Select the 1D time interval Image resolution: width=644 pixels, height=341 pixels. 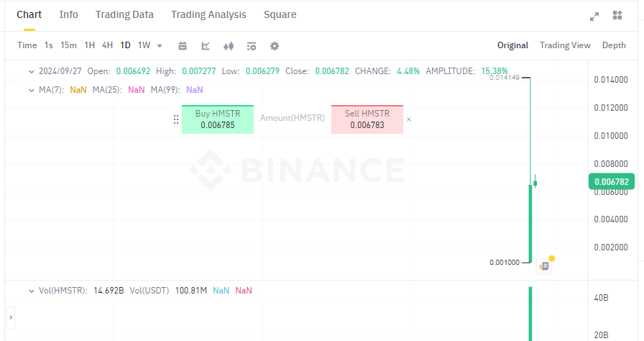(x=125, y=45)
